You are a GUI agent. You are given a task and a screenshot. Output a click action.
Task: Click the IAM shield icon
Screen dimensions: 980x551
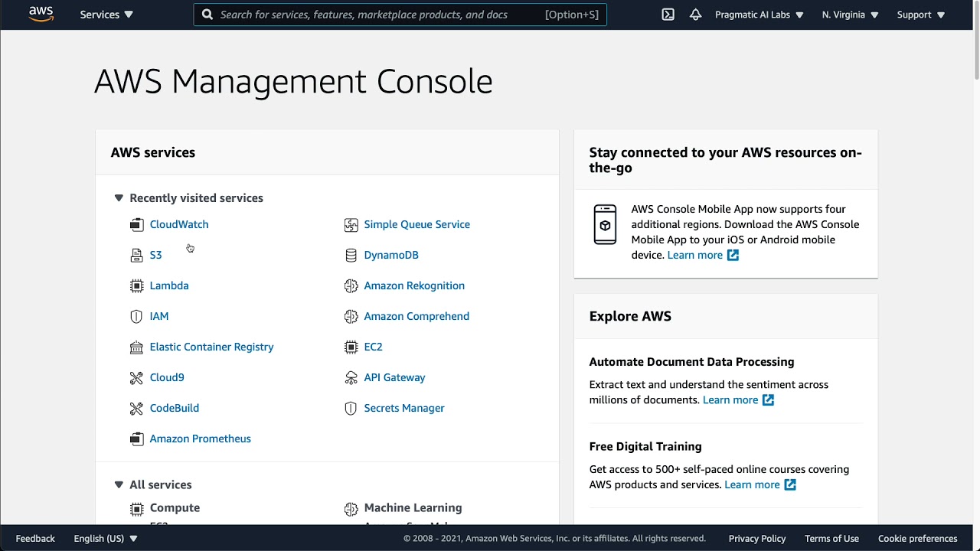tap(136, 316)
